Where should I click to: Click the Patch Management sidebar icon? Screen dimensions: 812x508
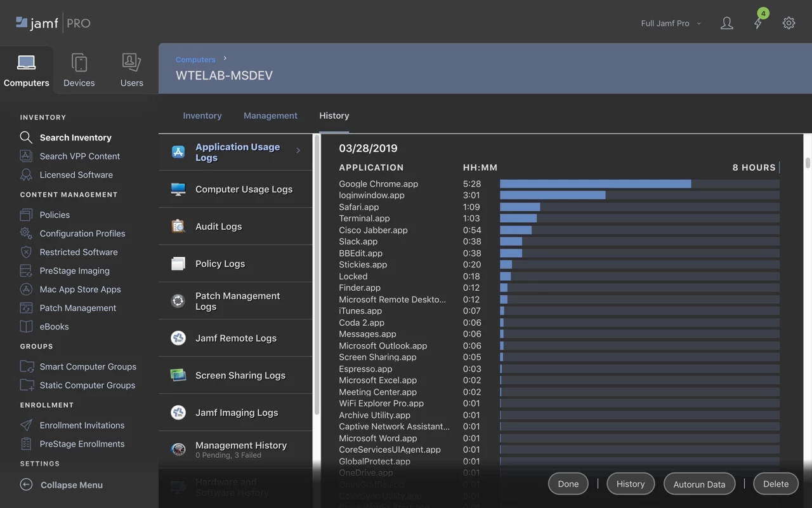(26, 308)
